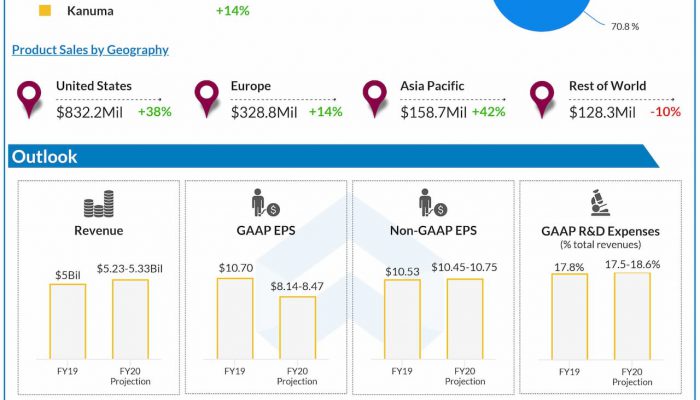Click the yellow Kanuma legend swatch

pos(44,12)
